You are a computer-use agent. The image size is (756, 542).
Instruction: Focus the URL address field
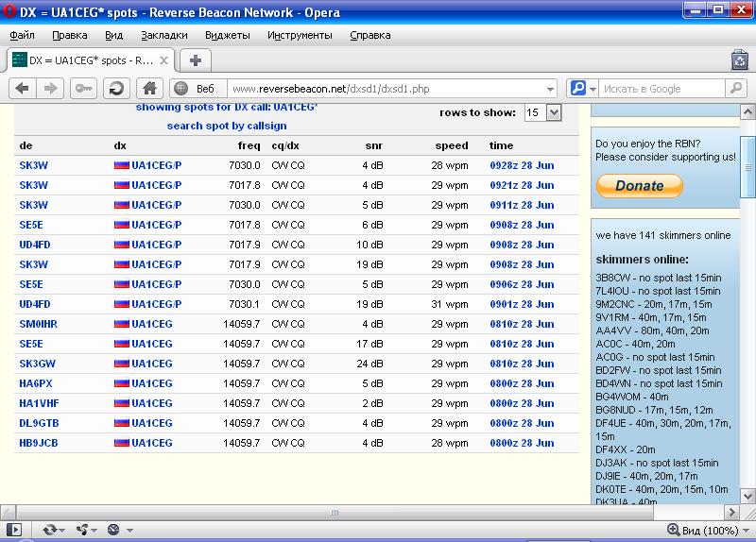tap(378, 89)
